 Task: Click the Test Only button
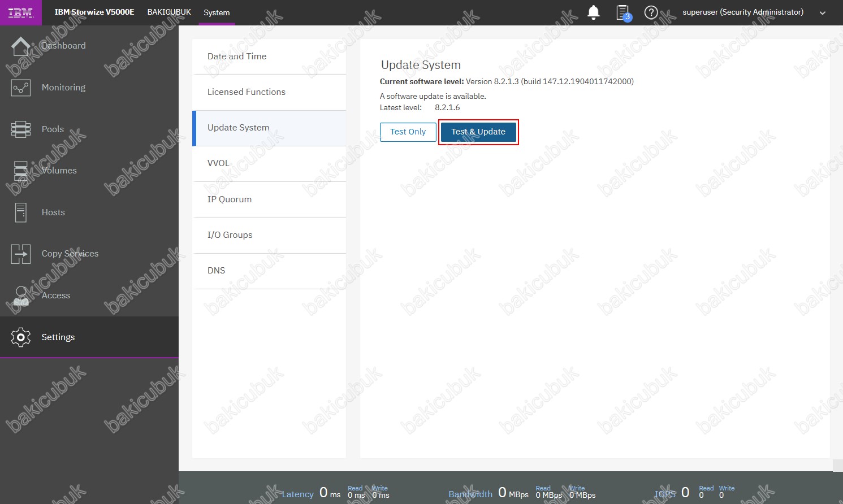click(x=408, y=132)
